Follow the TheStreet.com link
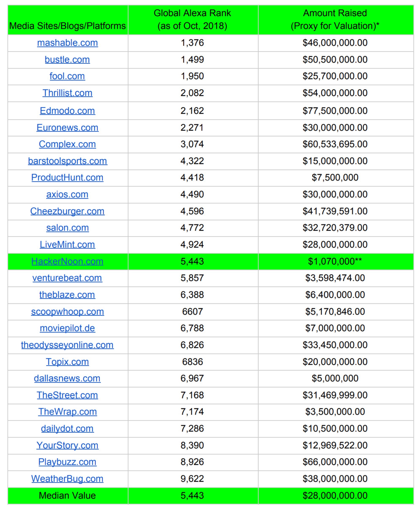Viewport: 420px width, 509px height. tap(67, 395)
